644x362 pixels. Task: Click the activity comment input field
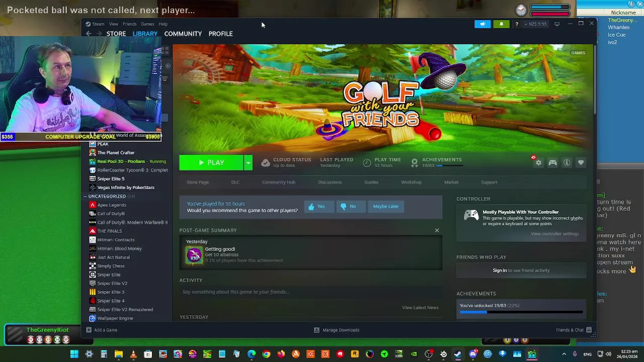310,292
